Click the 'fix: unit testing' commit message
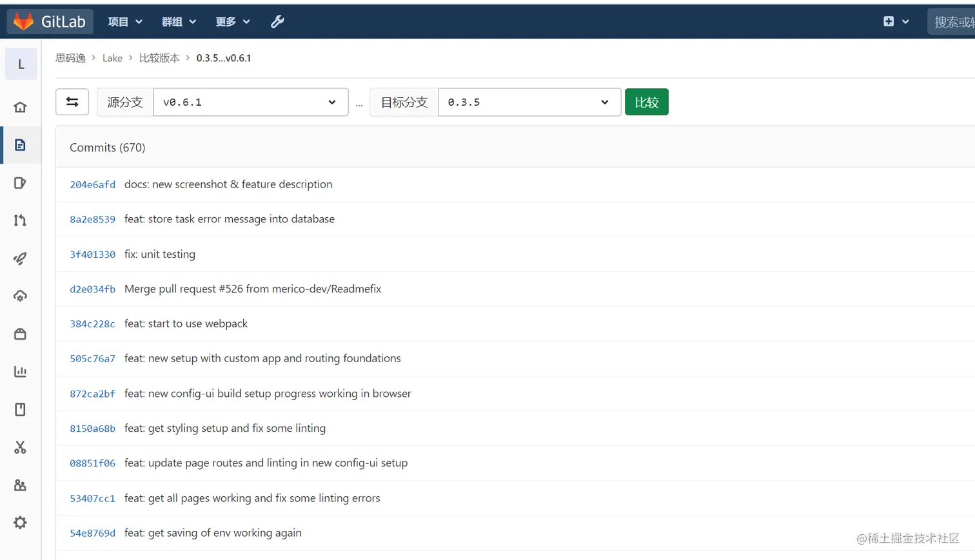Viewport: 975px width, 560px height. click(160, 254)
